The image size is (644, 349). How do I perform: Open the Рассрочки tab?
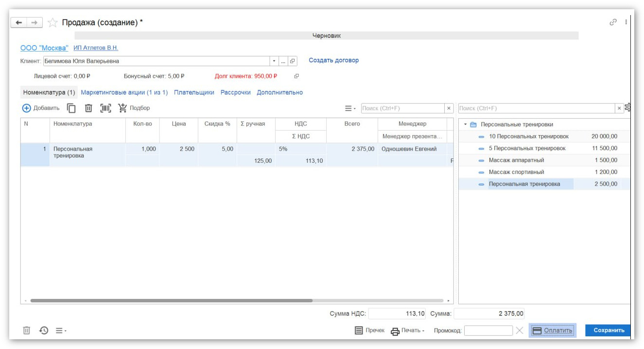coord(235,92)
